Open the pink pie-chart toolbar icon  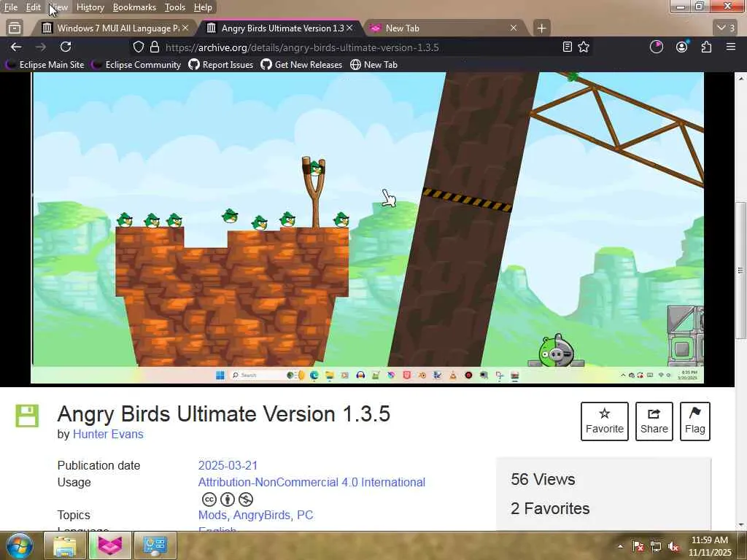pyautogui.click(x=657, y=47)
